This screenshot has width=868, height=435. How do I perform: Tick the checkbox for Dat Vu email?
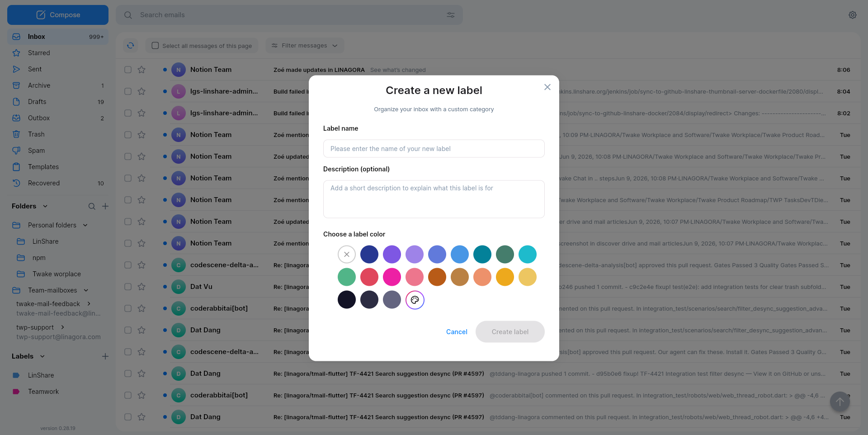(x=128, y=287)
